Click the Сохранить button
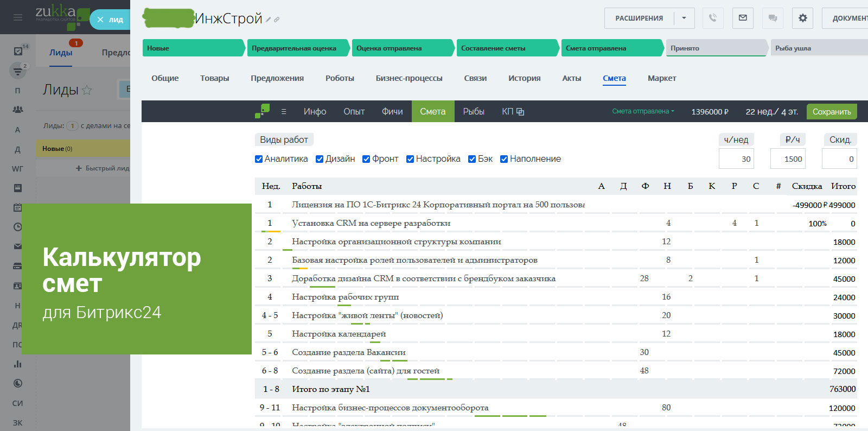Screen dimensions: 868x431 [832, 112]
